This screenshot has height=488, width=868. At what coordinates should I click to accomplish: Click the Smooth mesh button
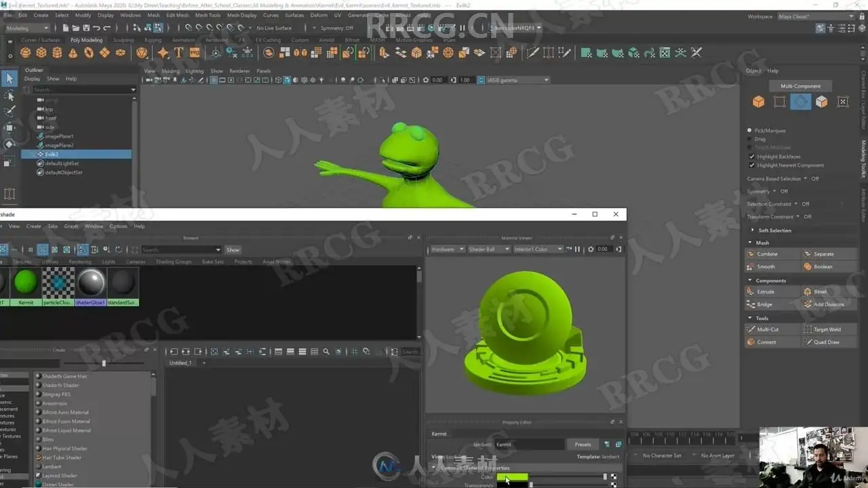pyautogui.click(x=772, y=266)
